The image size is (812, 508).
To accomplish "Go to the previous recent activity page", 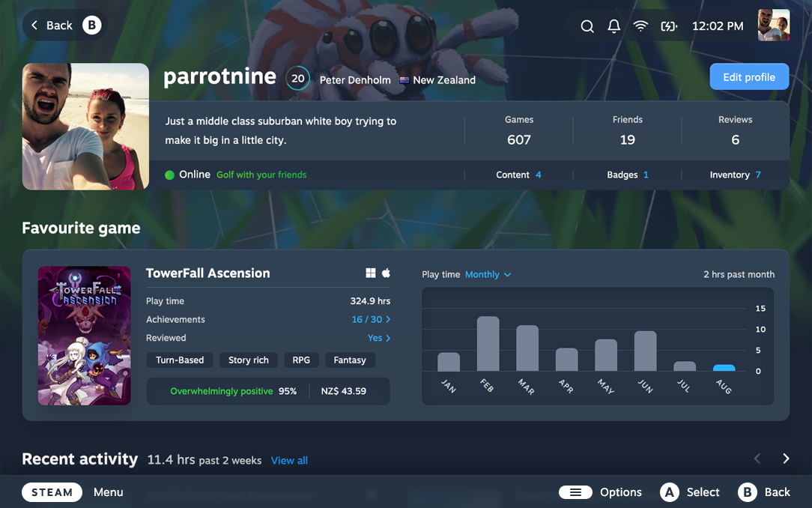I will pos(757,459).
